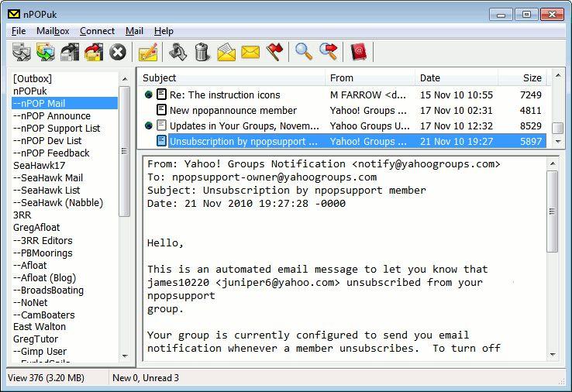This screenshot has height=392, width=572.
Task: Click the nPOPuk envelope icon in title bar
Action: (14, 14)
